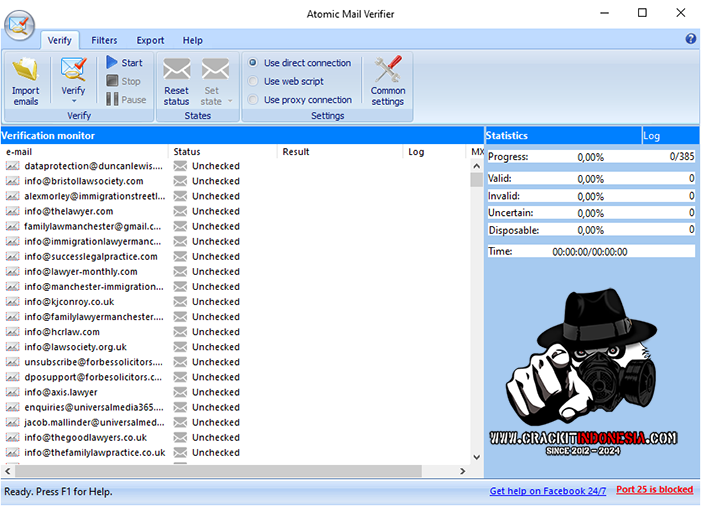The image size is (701, 506).
Task: Open Common settings tools icon
Action: (387, 71)
